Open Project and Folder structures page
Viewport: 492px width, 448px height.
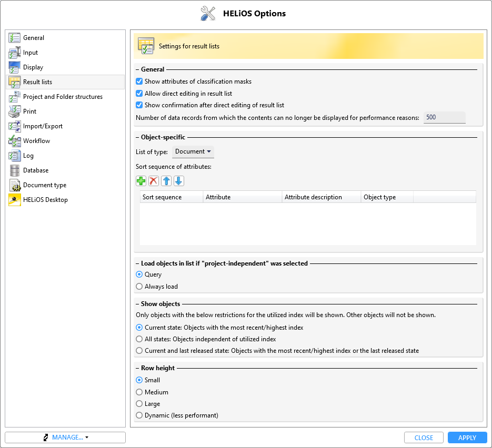(x=65, y=97)
